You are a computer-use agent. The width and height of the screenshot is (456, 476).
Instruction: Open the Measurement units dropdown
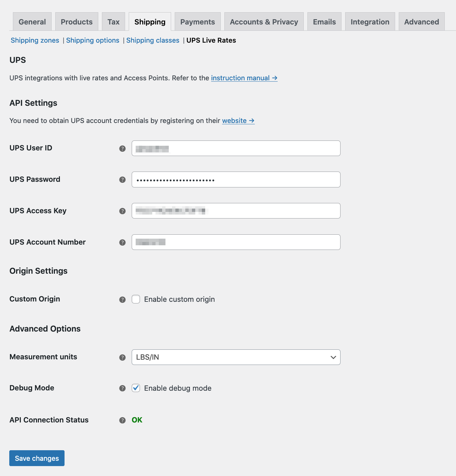(x=236, y=357)
